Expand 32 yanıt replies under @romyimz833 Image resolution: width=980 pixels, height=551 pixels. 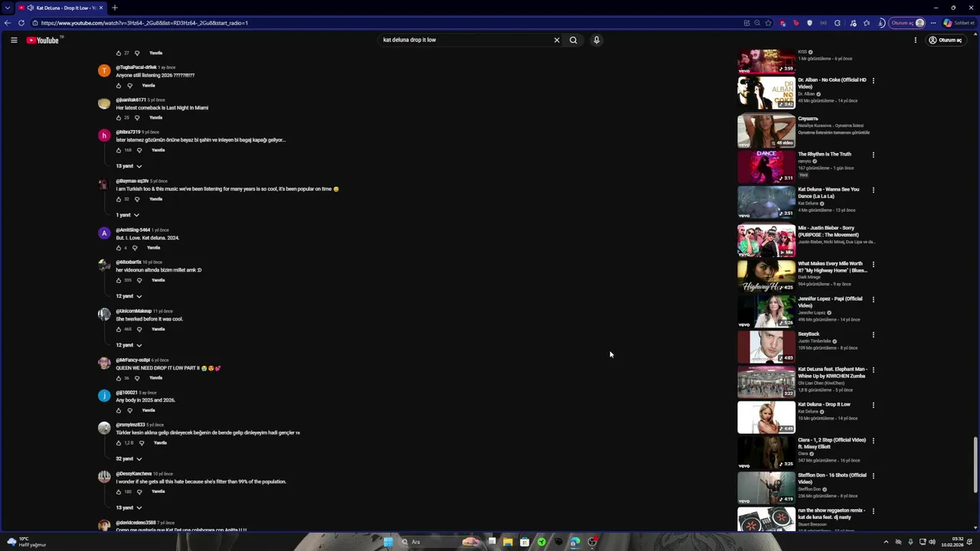tap(128, 459)
